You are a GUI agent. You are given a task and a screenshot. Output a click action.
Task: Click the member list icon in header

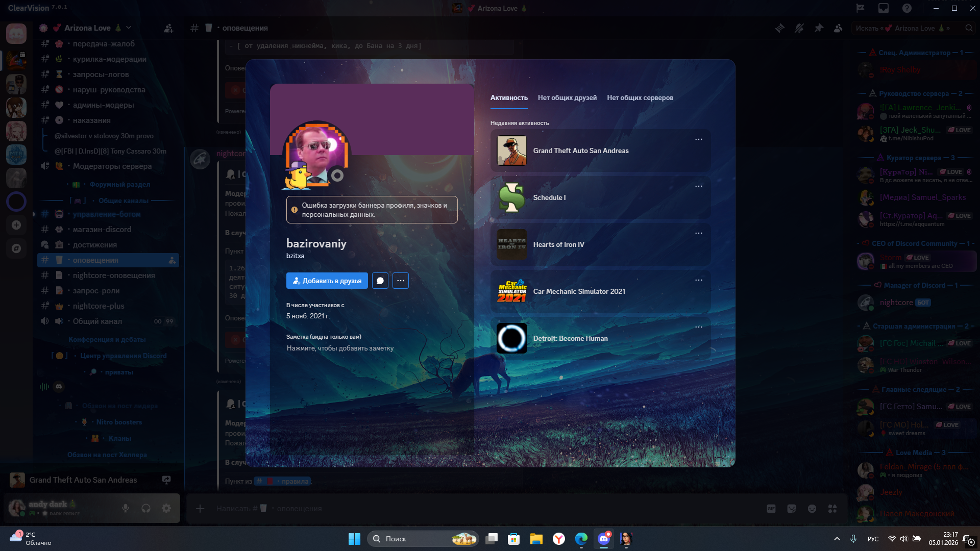click(838, 28)
